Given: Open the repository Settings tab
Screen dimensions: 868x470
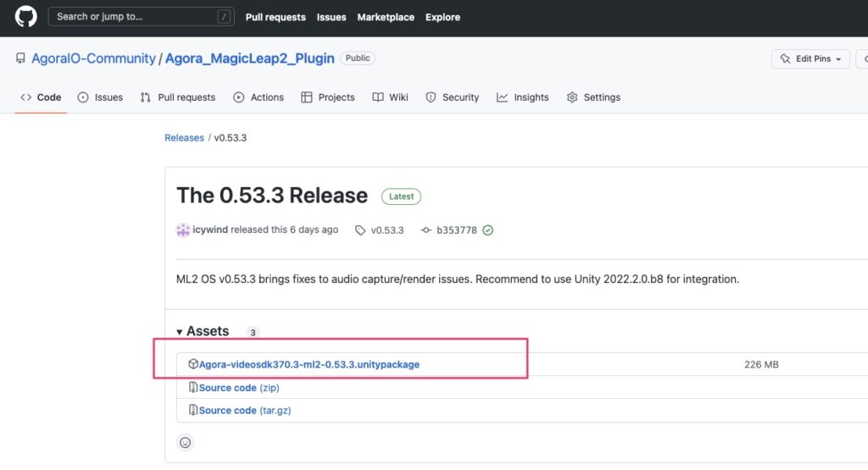Looking at the screenshot, I should point(593,97).
